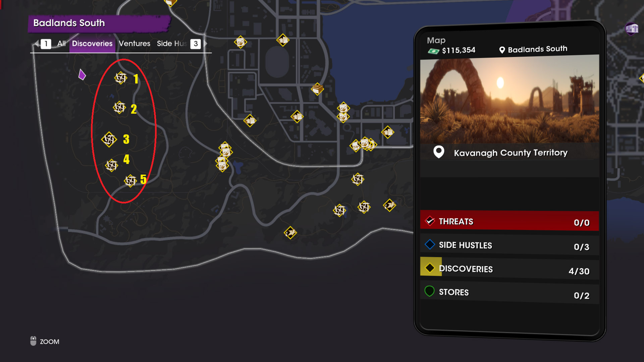Viewport: 644px width, 362px height.
Task: Select the lone marker on the southern road
Action: [x=290, y=233]
